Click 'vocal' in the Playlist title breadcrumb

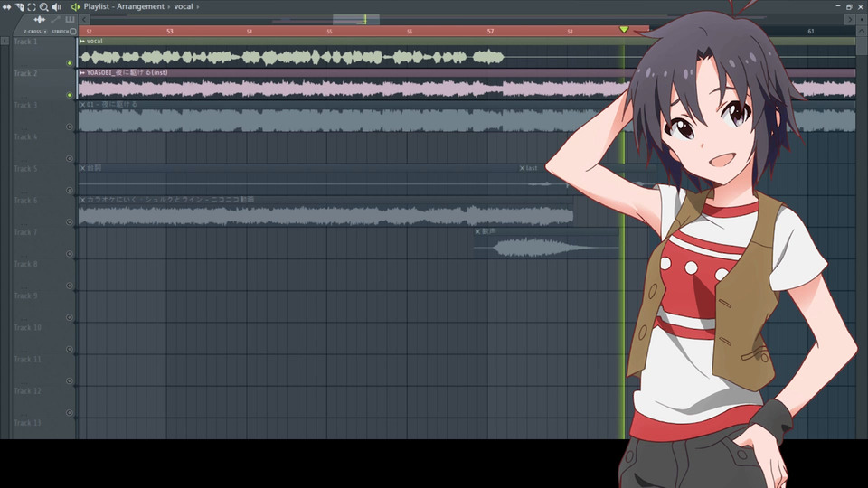pyautogui.click(x=184, y=6)
